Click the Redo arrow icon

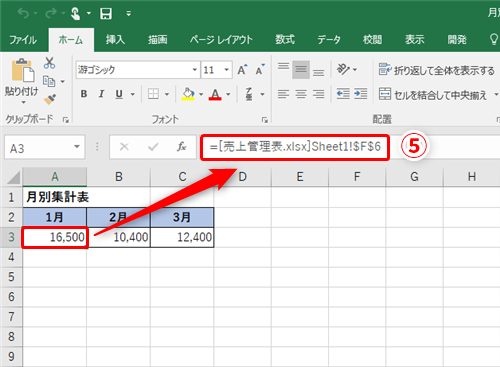click(x=51, y=13)
